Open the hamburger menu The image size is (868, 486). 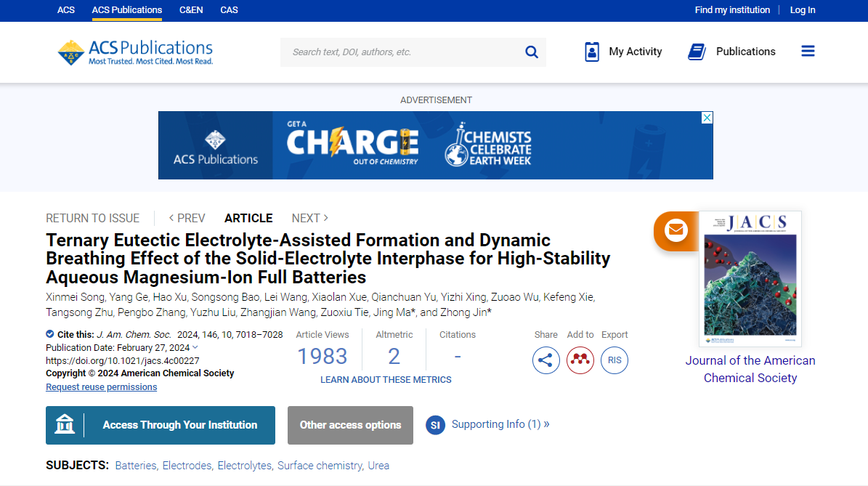[808, 52]
